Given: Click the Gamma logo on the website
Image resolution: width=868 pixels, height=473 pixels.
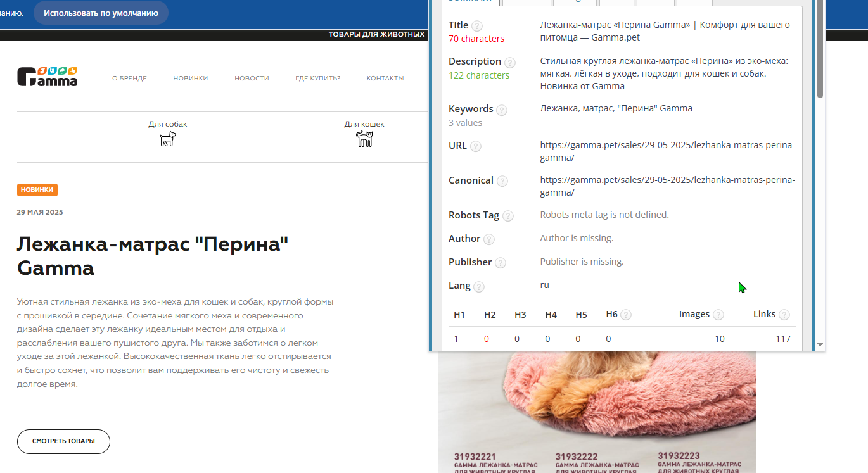Looking at the screenshot, I should pos(48,77).
